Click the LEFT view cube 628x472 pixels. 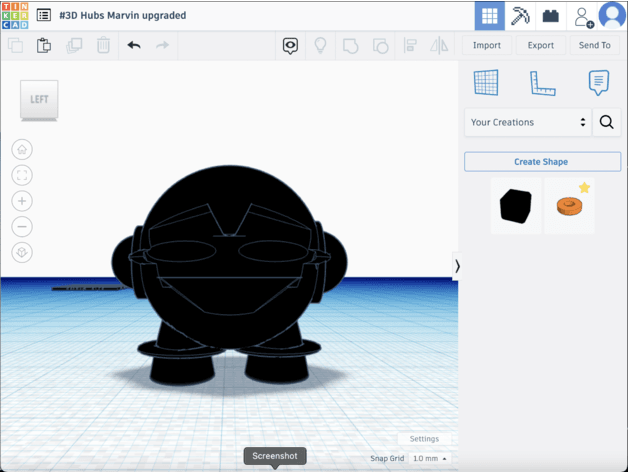[39, 99]
